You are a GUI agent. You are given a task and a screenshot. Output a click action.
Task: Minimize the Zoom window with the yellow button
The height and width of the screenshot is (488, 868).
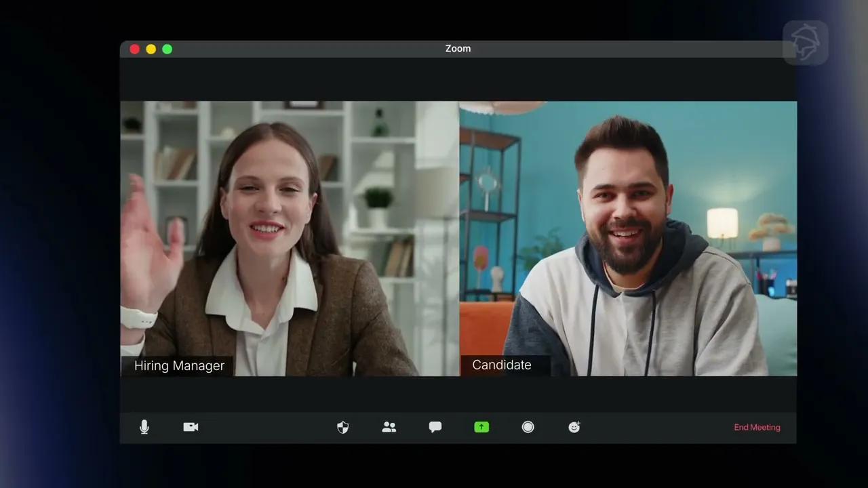pyautogui.click(x=151, y=49)
